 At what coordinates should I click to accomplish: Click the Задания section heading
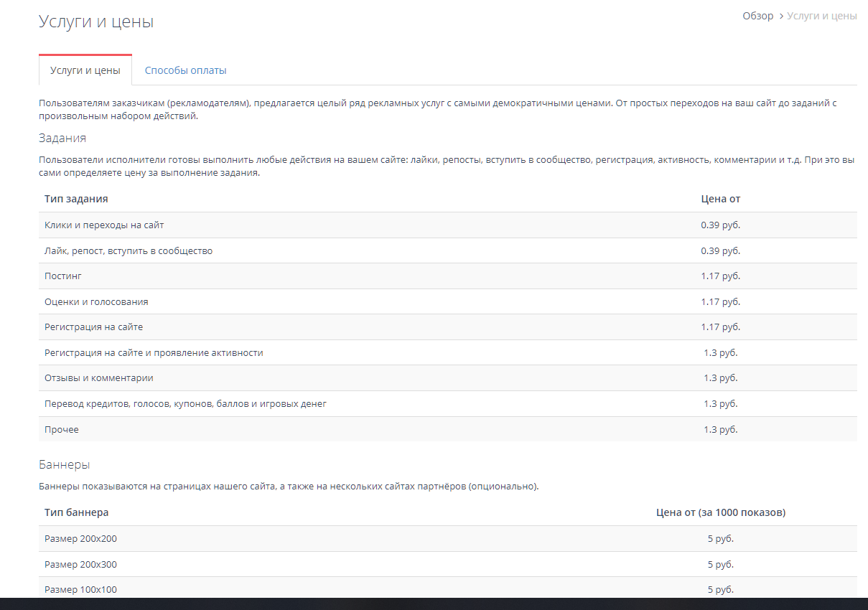[62, 138]
